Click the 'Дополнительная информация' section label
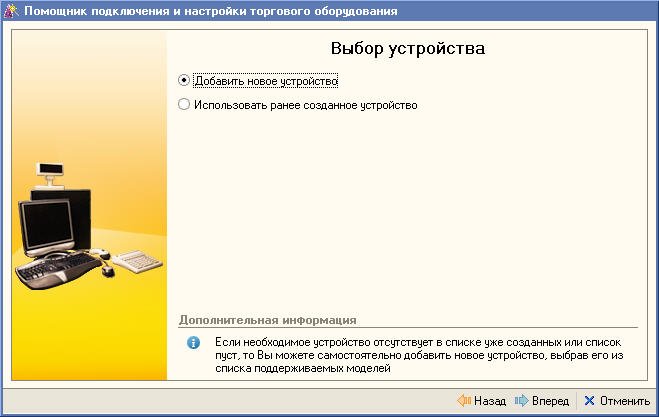659x417 pixels. [x=267, y=320]
